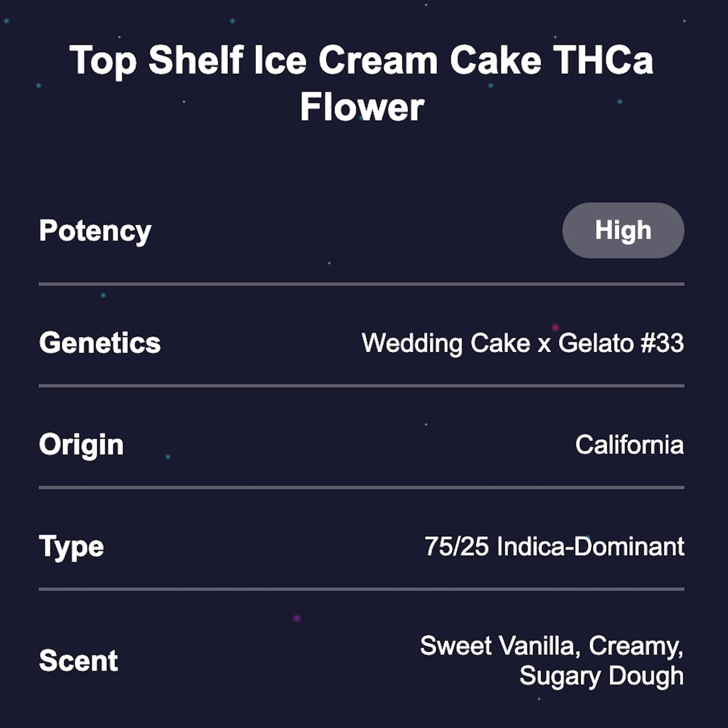Select the Origin row label

pos(82,445)
